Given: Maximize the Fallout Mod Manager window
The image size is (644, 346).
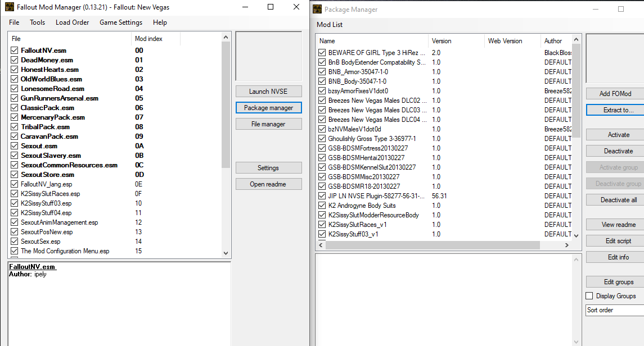Looking at the screenshot, I should 270,7.
